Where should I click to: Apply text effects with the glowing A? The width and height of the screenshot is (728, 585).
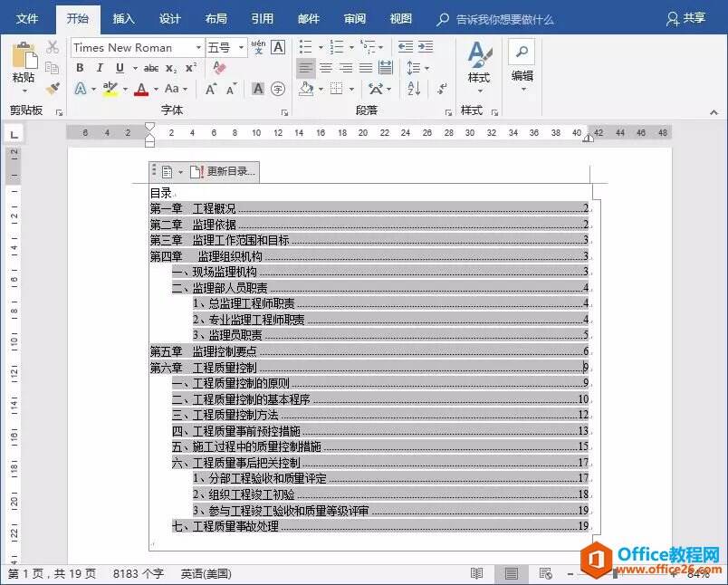coord(81,88)
